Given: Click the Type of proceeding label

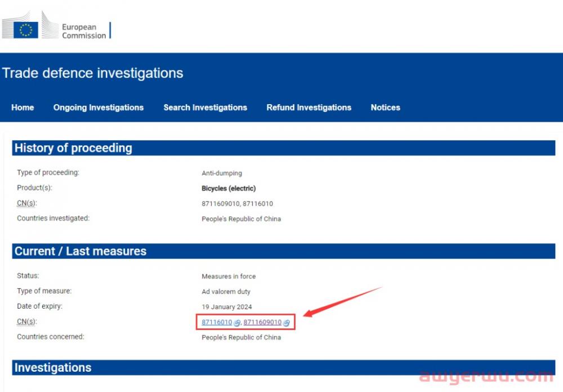Looking at the screenshot, I should (48, 172).
